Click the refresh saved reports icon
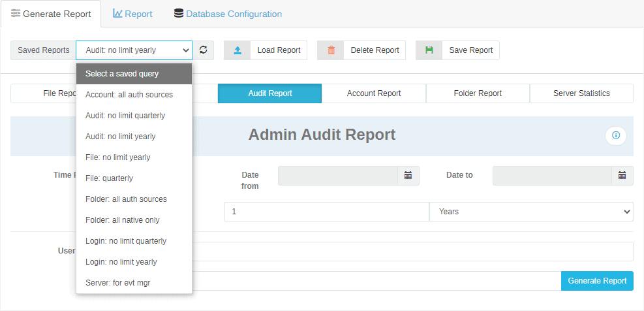Screen dimensions: 644x311 click(203, 50)
